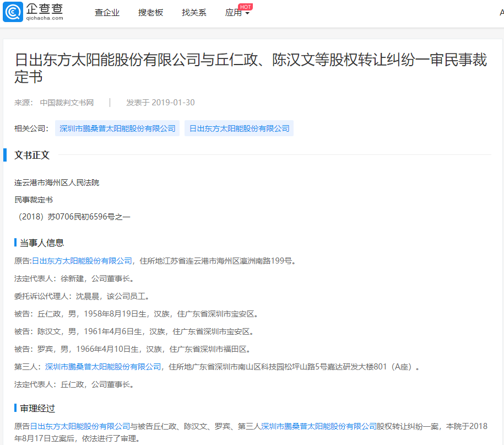The width and height of the screenshot is (504, 445).
Task: Click the document title heading
Action: coord(251,68)
